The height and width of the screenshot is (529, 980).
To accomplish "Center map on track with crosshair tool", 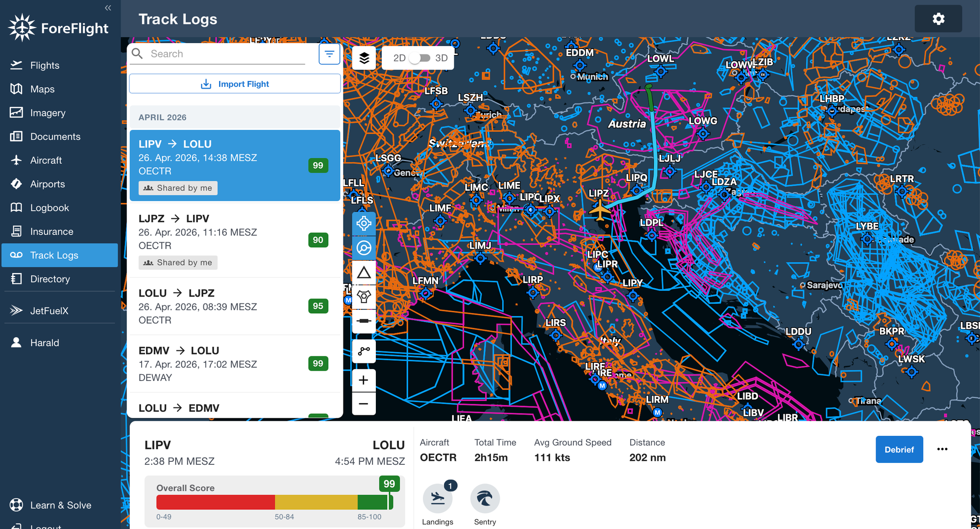I will pyautogui.click(x=364, y=224).
